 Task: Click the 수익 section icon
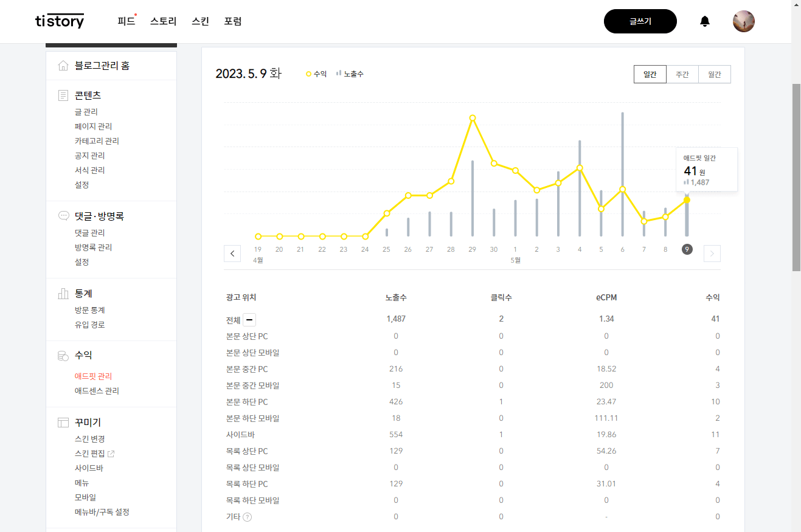pos(63,356)
